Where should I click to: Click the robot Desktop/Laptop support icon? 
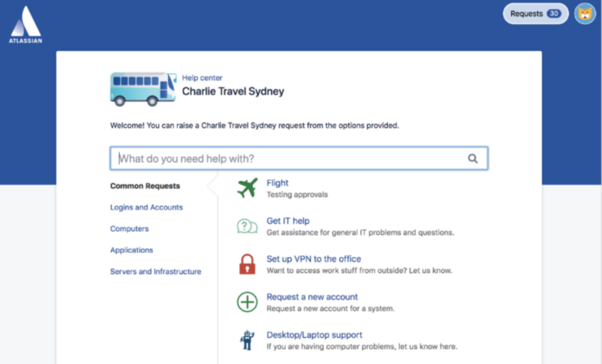click(248, 340)
